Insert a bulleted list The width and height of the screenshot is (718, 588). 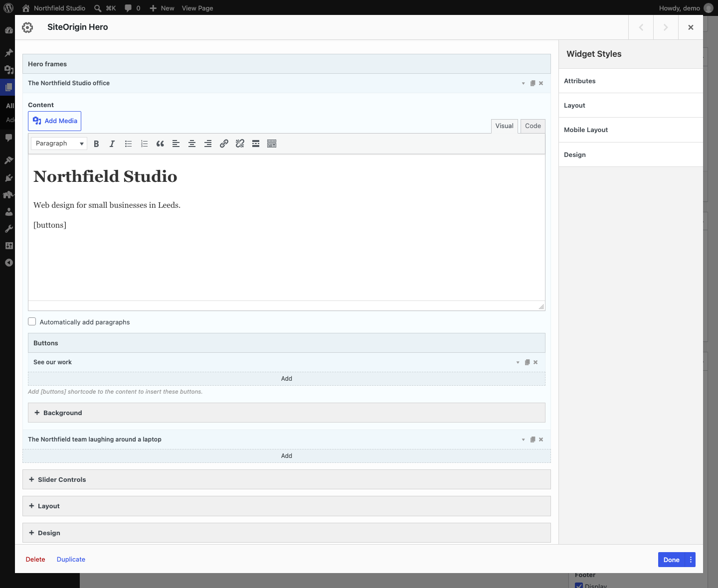coord(128,144)
